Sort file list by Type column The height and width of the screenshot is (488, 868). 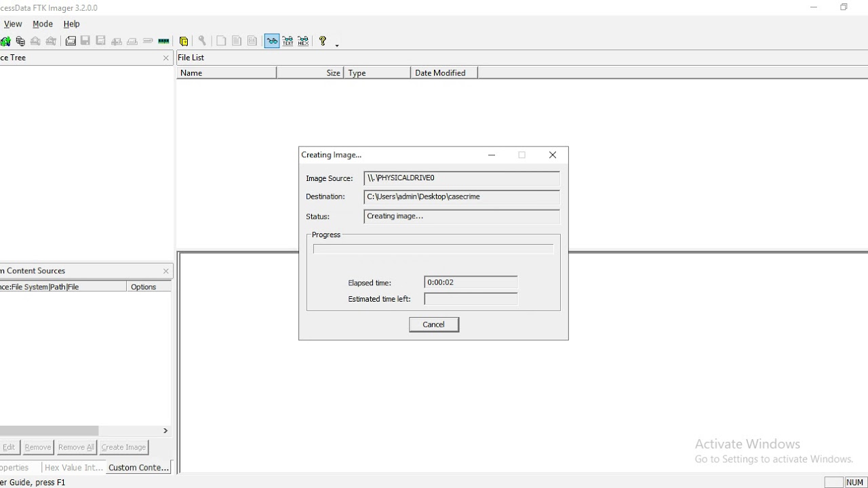coord(378,73)
